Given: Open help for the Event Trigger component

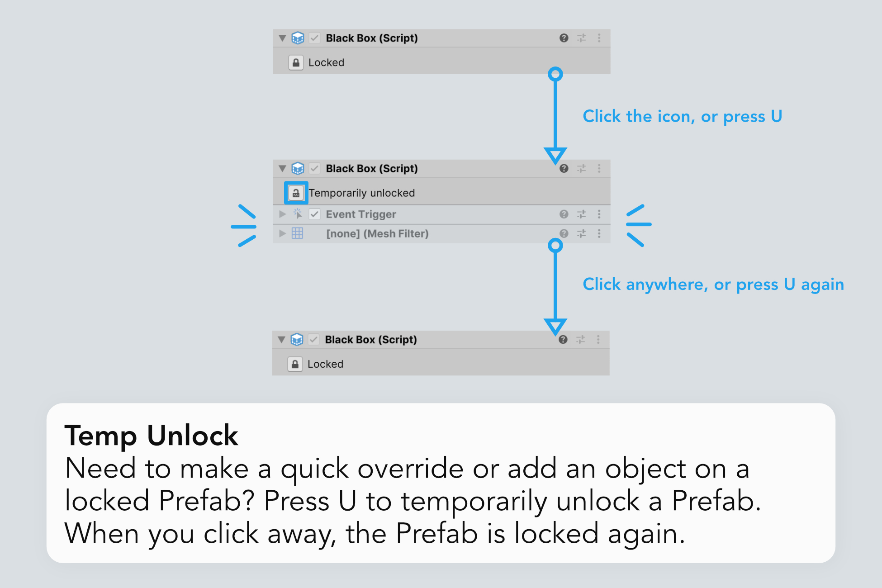Looking at the screenshot, I should 564,214.
